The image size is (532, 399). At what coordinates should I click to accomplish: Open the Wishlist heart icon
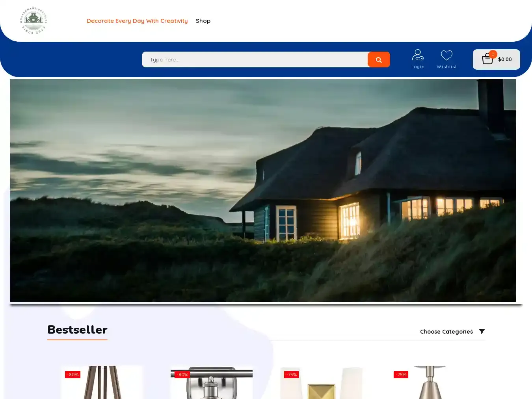[x=446, y=55]
